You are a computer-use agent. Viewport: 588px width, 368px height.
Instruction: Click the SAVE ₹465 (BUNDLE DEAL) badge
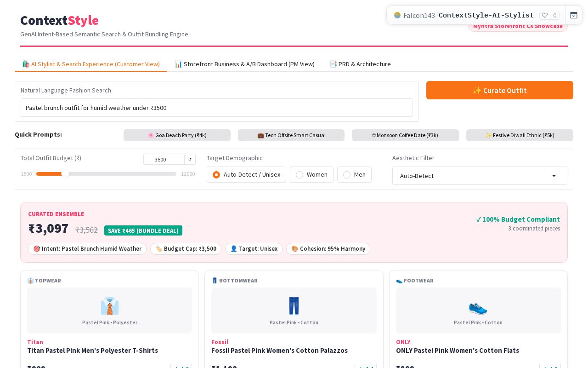pyautogui.click(x=143, y=230)
